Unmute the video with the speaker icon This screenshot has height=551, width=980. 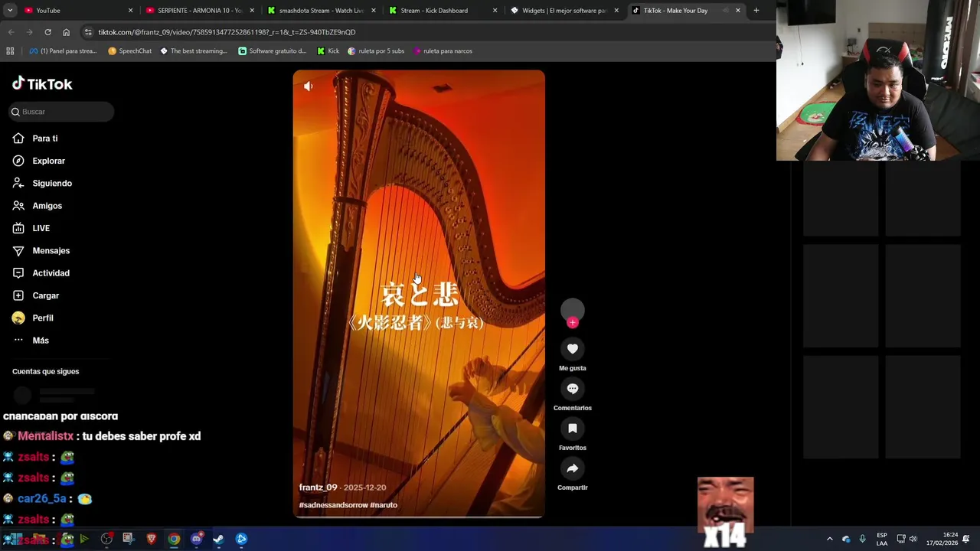(308, 86)
